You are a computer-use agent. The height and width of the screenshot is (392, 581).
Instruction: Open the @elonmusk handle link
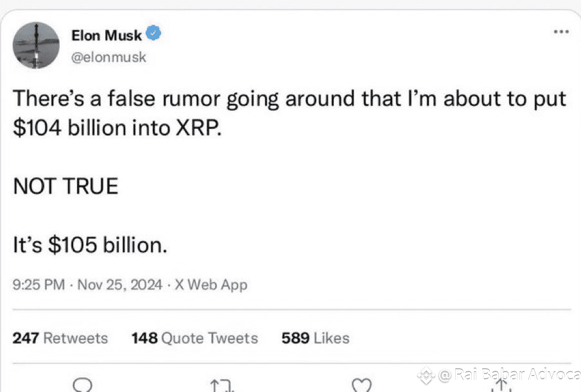(x=108, y=57)
